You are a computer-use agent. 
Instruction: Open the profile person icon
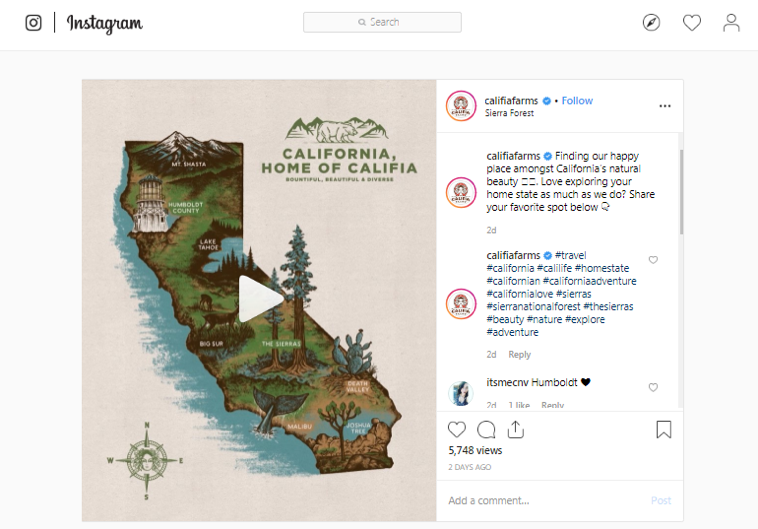coord(731,23)
